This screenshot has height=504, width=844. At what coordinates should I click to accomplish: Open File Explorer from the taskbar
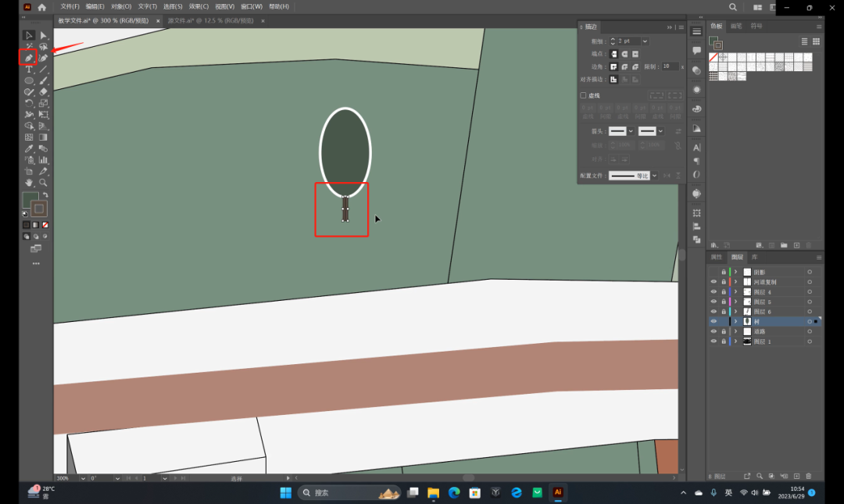(x=433, y=493)
